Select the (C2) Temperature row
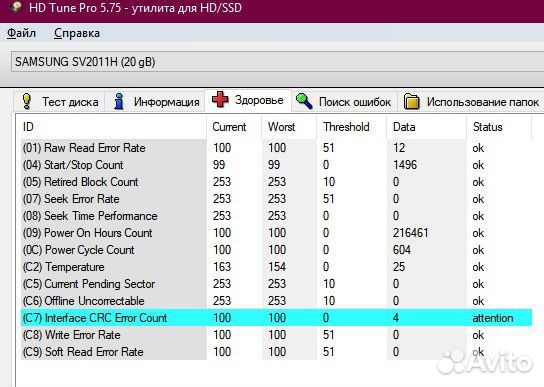 point(276,267)
